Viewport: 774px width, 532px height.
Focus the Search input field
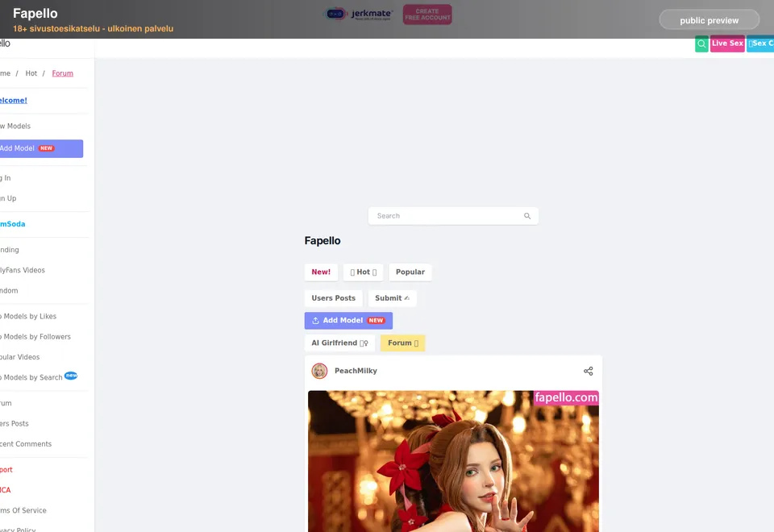coord(453,216)
